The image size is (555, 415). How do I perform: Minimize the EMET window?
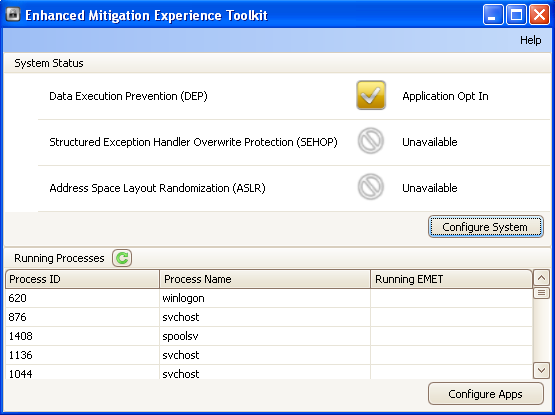[x=493, y=15]
